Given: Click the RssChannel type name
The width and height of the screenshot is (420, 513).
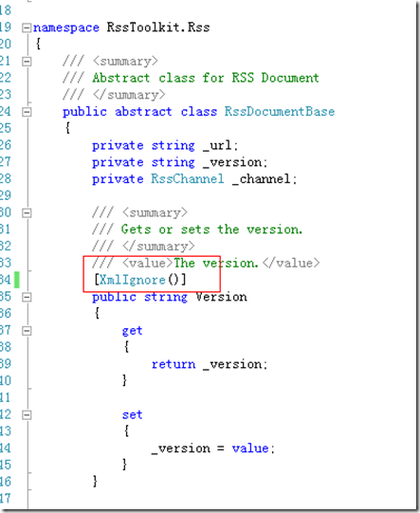Looking at the screenshot, I should point(188,178).
